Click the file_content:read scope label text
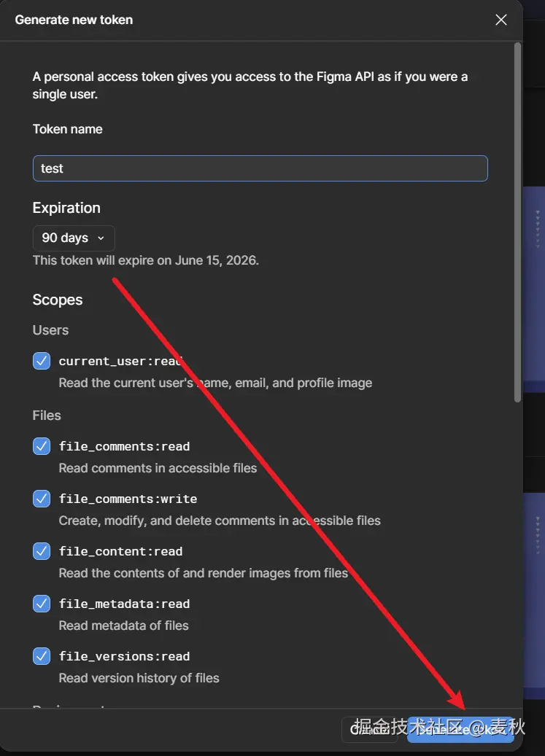This screenshot has height=756, width=545. [x=120, y=552]
